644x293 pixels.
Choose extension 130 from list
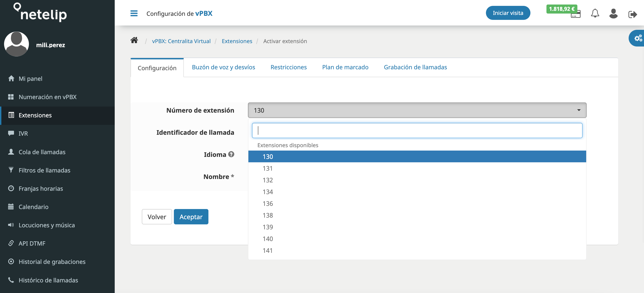[417, 156]
